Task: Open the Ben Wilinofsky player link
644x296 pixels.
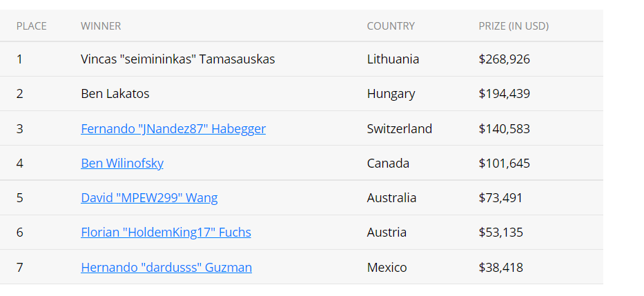Action: pyautogui.click(x=121, y=164)
